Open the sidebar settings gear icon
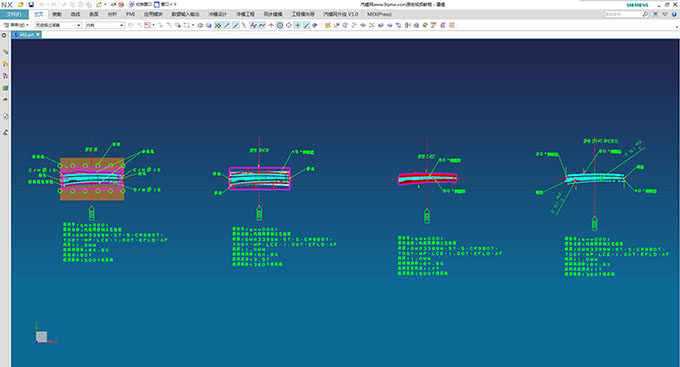 tap(4, 35)
